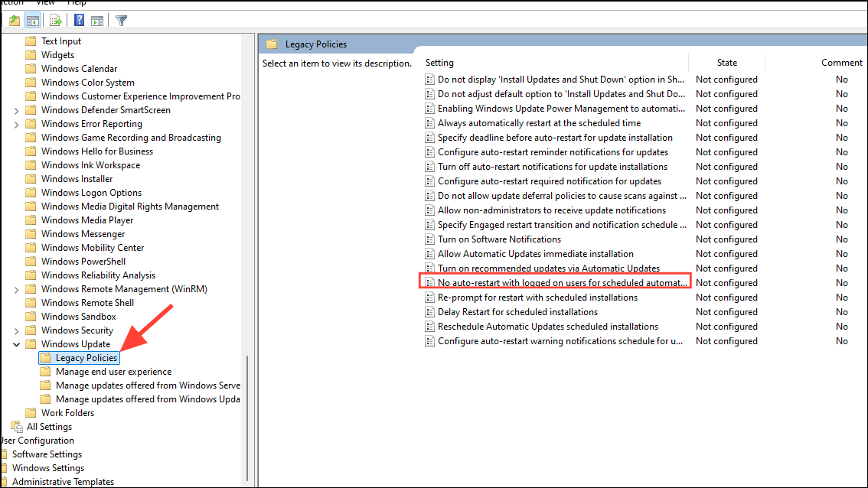Viewport: 868px width, 488px height.
Task: Click the Work Folders folder icon
Action: (31, 412)
